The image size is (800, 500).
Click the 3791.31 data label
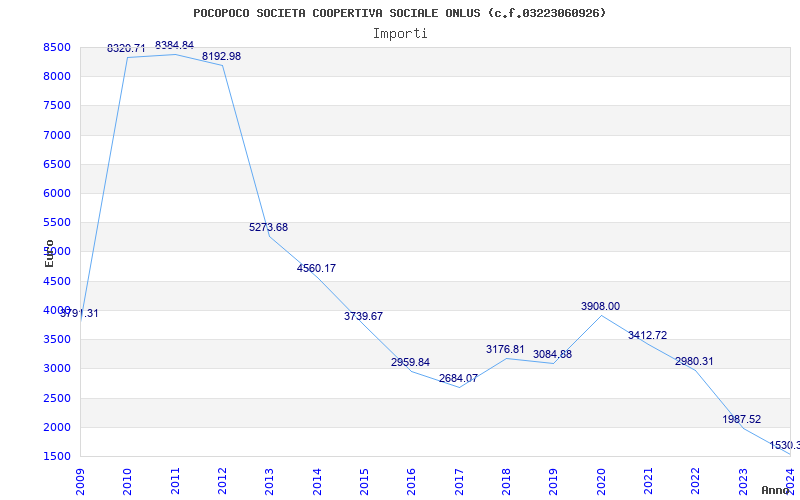pyautogui.click(x=79, y=313)
